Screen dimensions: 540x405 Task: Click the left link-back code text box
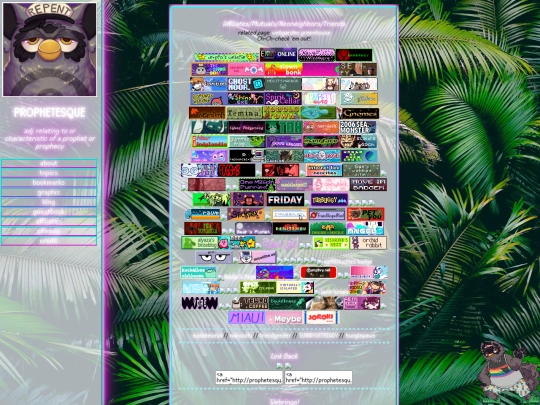(x=249, y=377)
